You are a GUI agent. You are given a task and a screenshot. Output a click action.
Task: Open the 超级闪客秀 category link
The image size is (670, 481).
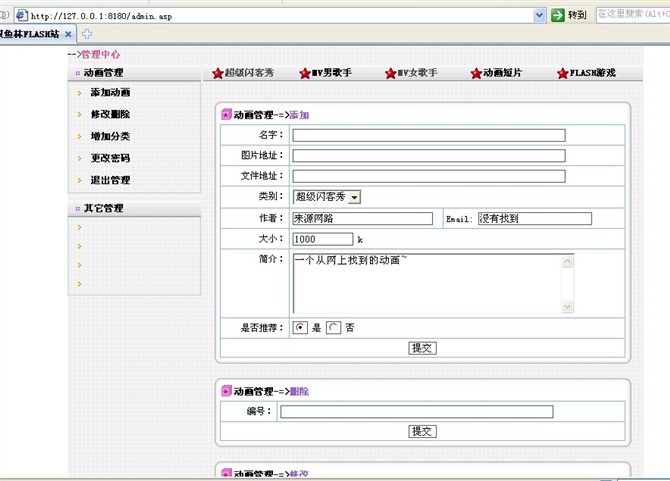coord(249,73)
